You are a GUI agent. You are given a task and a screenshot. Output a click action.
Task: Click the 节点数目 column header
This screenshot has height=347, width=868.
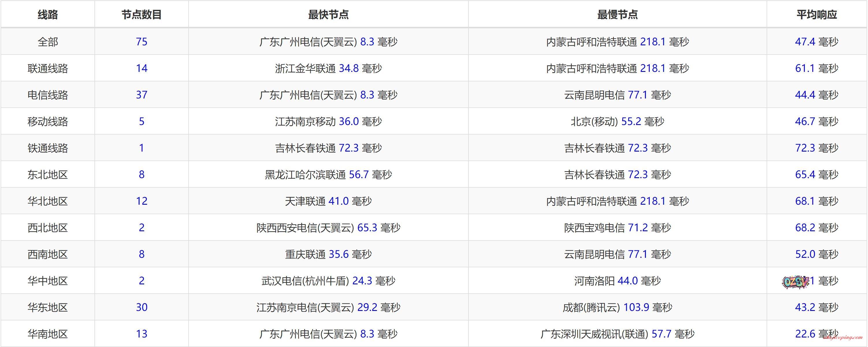[x=142, y=14]
